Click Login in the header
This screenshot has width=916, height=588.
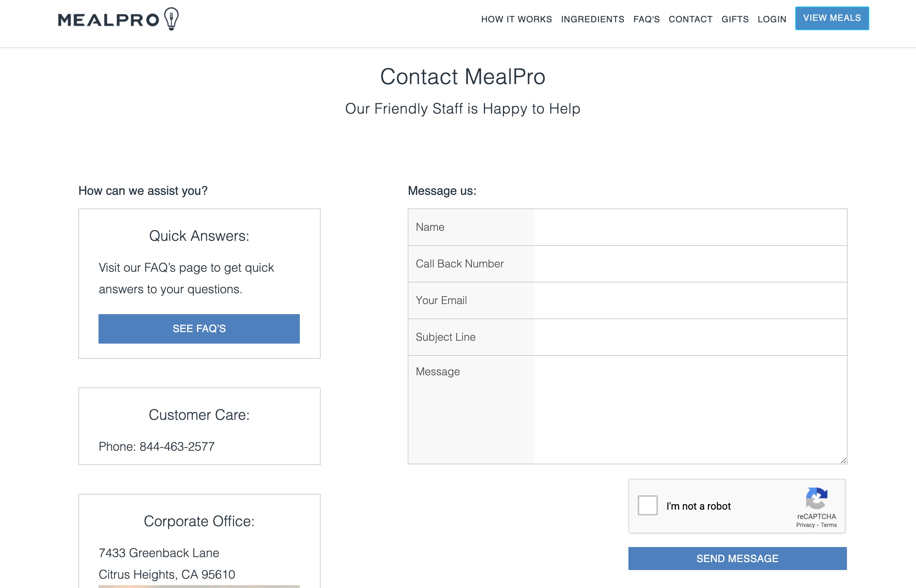(x=772, y=19)
